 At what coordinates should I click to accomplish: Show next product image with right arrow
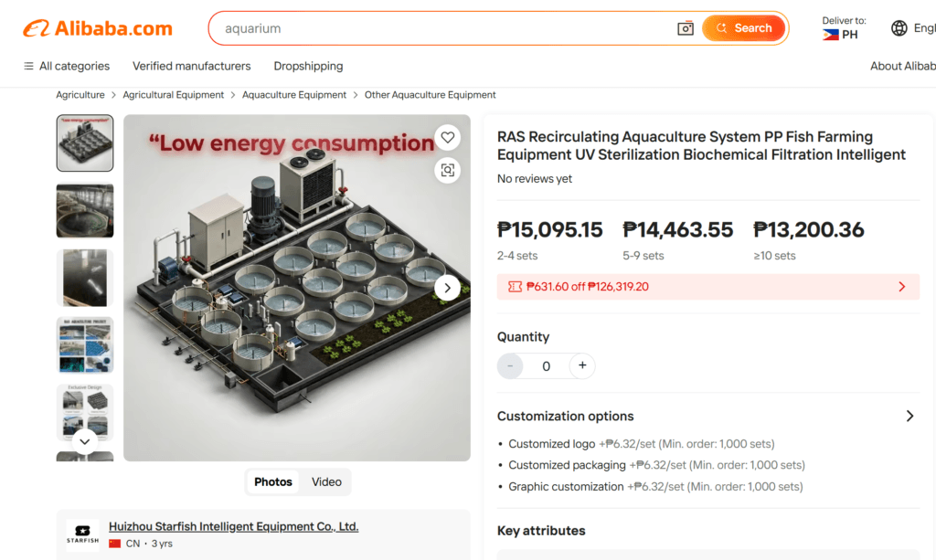click(447, 288)
